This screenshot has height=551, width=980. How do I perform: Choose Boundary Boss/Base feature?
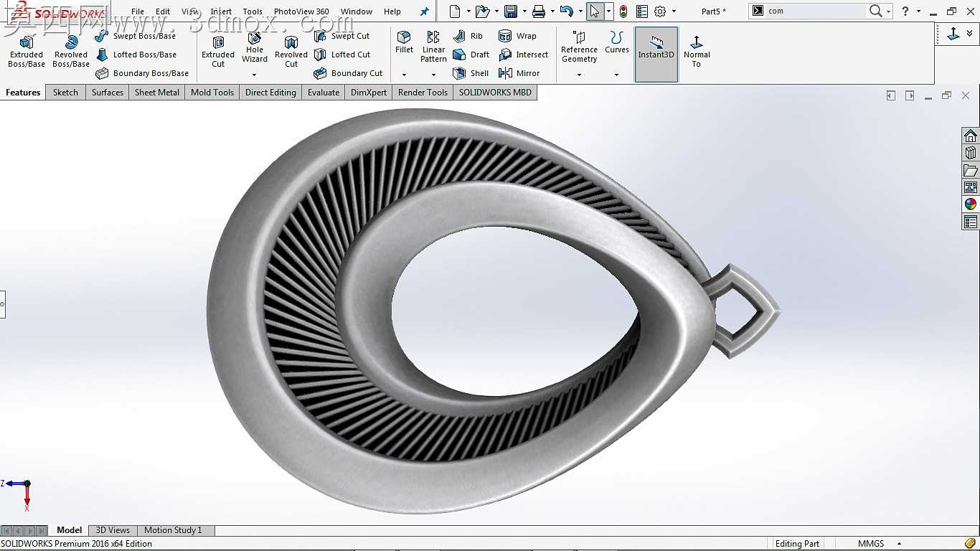click(x=142, y=73)
